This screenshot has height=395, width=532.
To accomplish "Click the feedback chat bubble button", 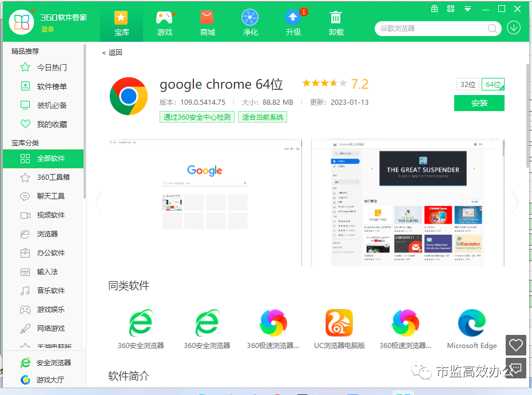I will [x=516, y=368].
